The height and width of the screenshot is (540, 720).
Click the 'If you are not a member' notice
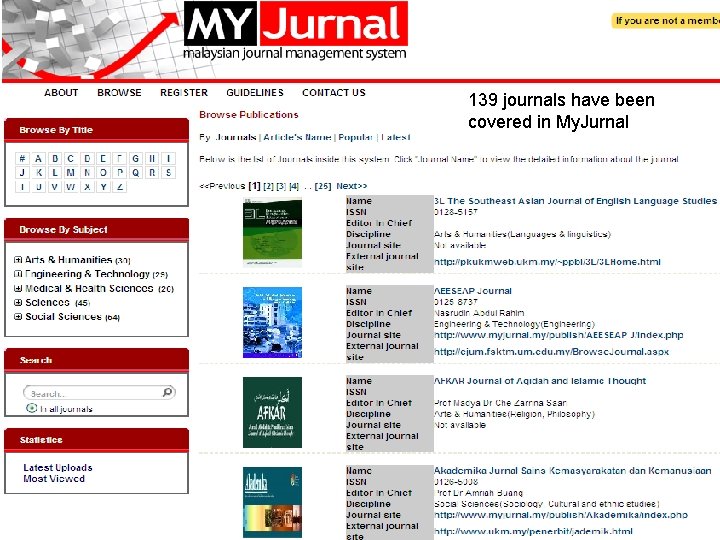pos(666,21)
